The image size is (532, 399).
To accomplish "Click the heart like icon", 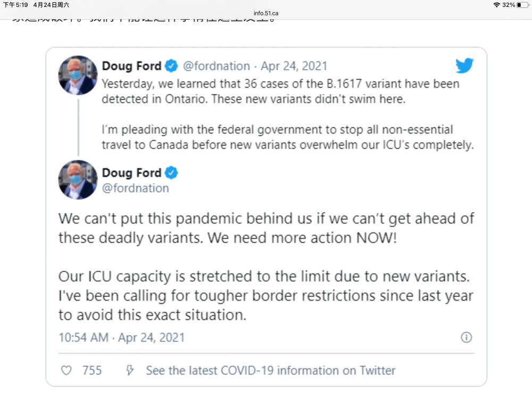I will point(66,370).
